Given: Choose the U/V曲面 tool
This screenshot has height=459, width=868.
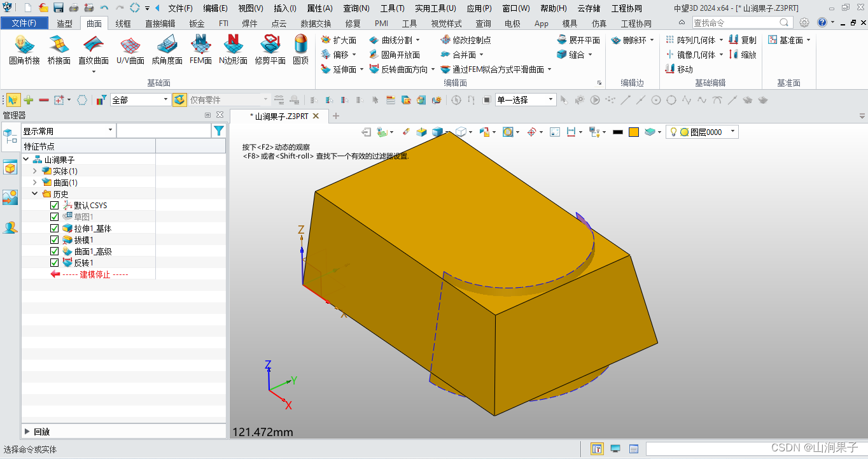Looking at the screenshot, I should tap(130, 50).
